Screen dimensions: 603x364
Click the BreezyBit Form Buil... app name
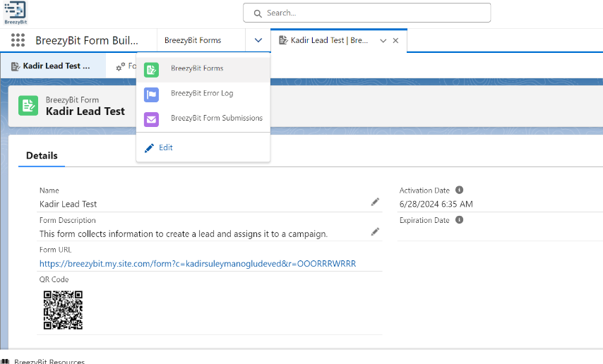click(x=87, y=40)
